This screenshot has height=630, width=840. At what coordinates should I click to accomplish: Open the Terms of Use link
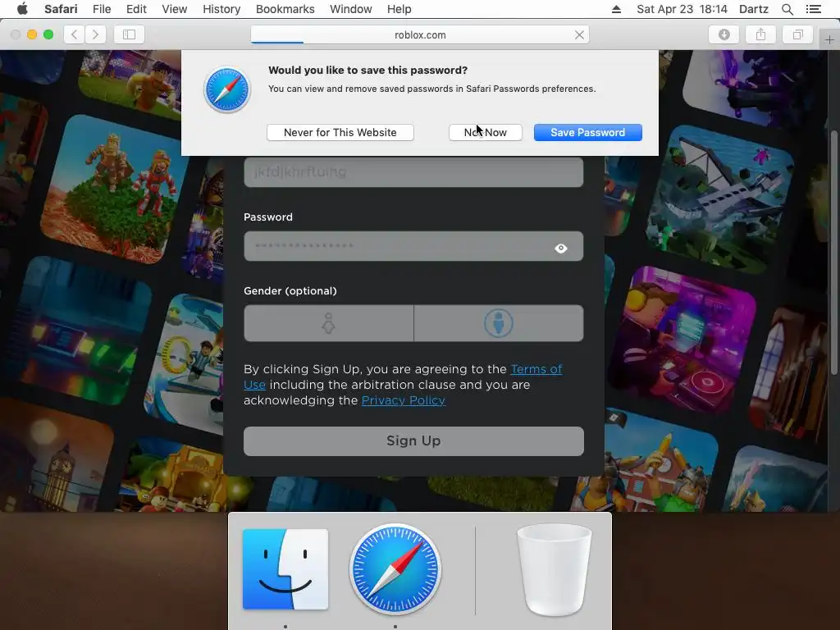[536, 369]
